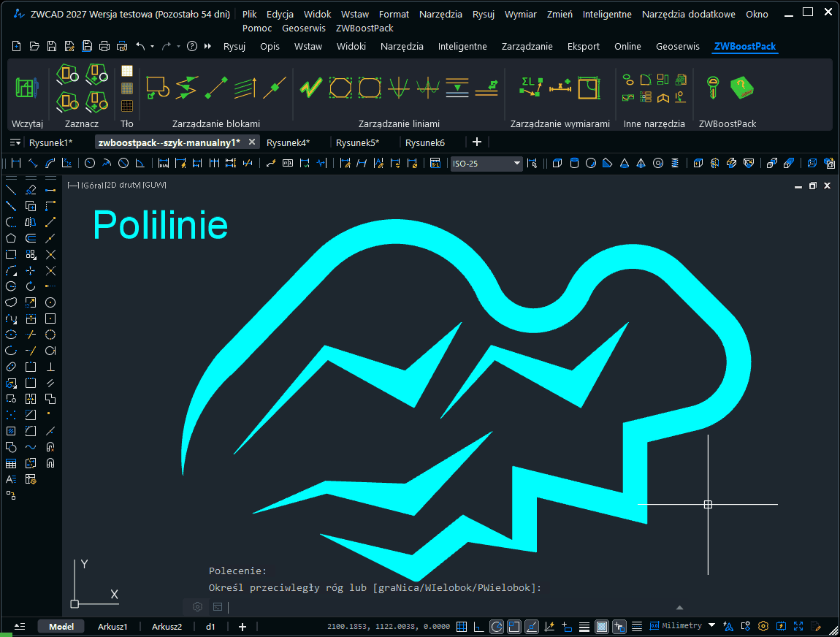Viewport: 840px width, 637px height.
Task: Switch to the Arkusz1 layout tab
Action: click(112, 626)
